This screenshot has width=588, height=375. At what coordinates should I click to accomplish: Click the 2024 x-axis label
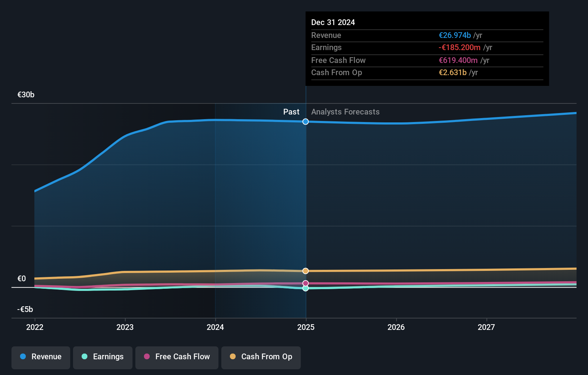(x=215, y=327)
